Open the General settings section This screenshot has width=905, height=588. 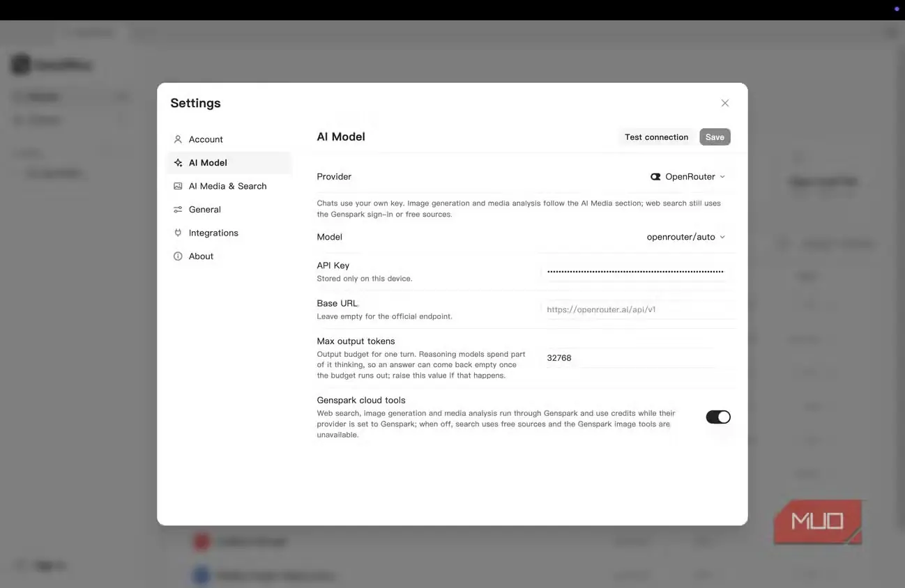pyautogui.click(x=229, y=210)
